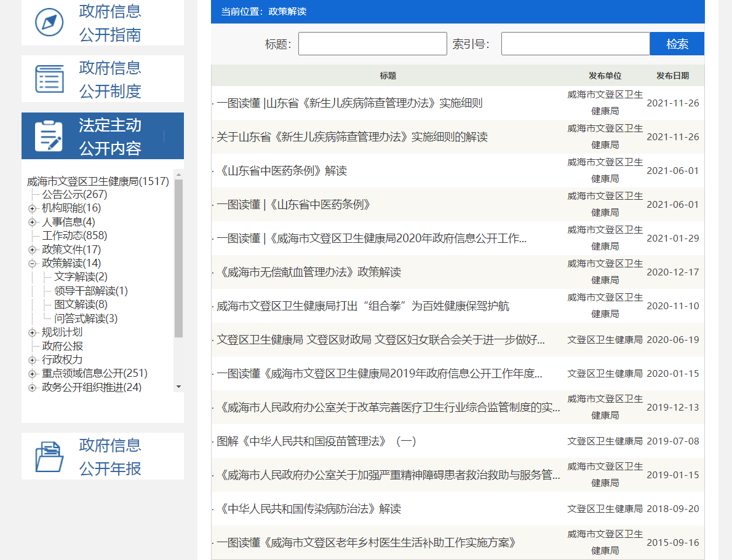
Task: Click the tree panel scroll up arrow
Action: point(178,175)
